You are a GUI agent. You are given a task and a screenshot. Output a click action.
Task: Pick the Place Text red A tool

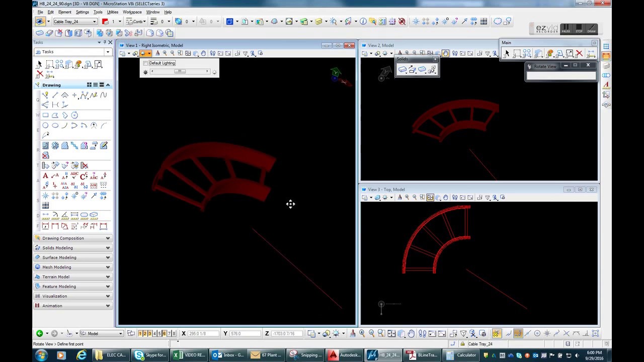pyautogui.click(x=46, y=176)
